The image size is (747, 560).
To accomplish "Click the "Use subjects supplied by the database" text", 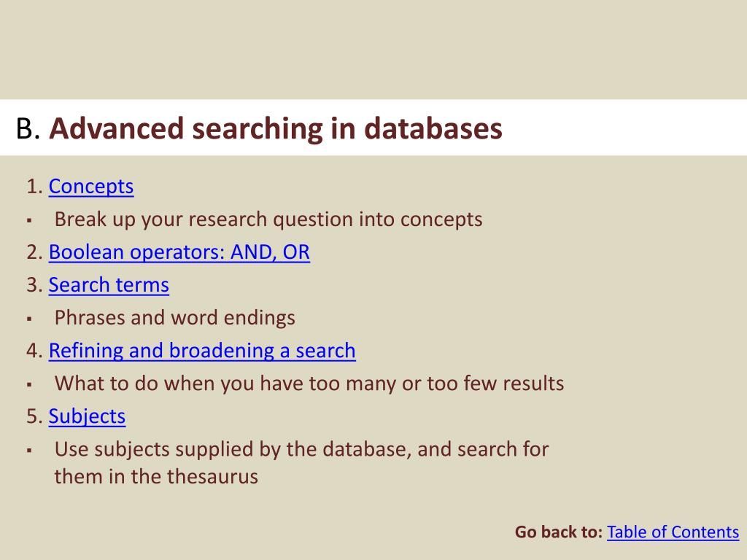I will 301,449.
